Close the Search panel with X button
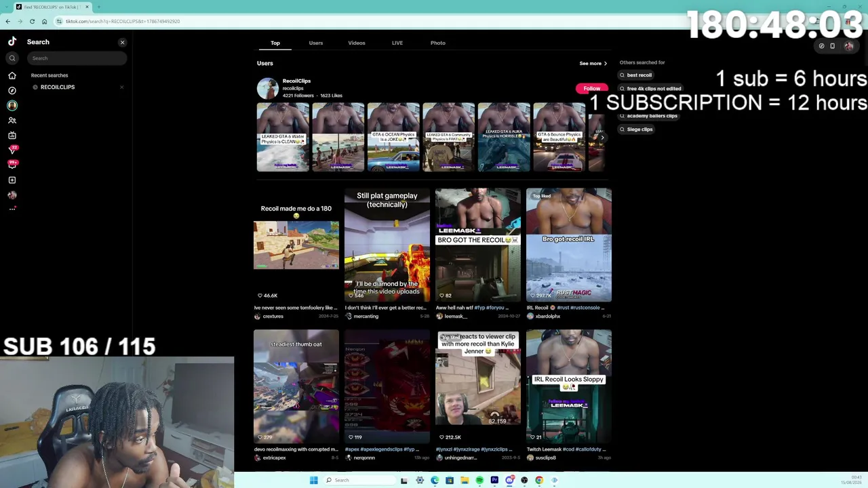 click(123, 42)
